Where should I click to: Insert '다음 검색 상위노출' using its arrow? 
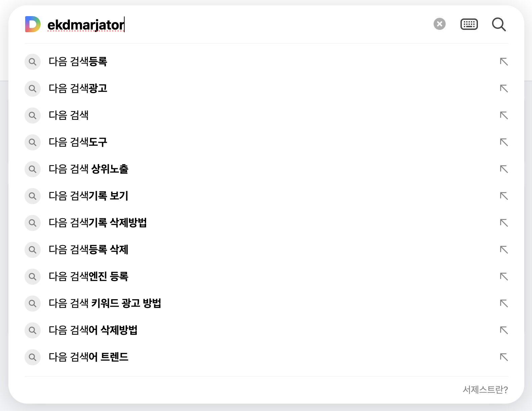pyautogui.click(x=504, y=169)
